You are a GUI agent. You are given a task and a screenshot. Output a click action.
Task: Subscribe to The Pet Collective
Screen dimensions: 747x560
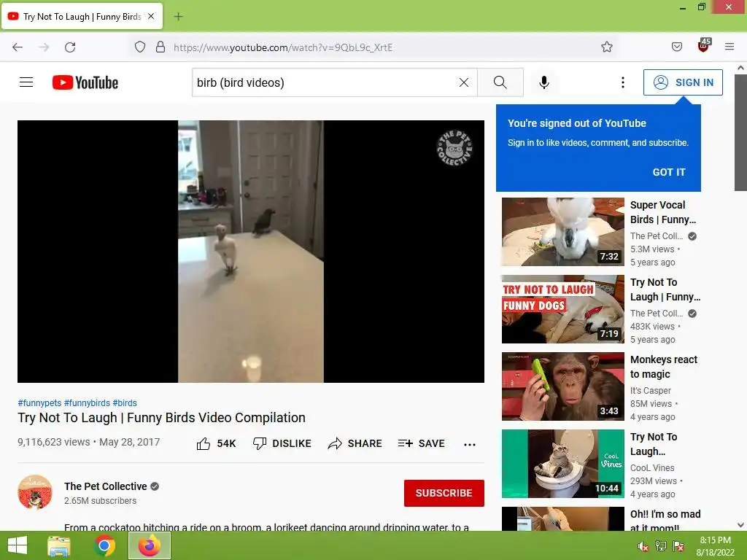(x=444, y=493)
